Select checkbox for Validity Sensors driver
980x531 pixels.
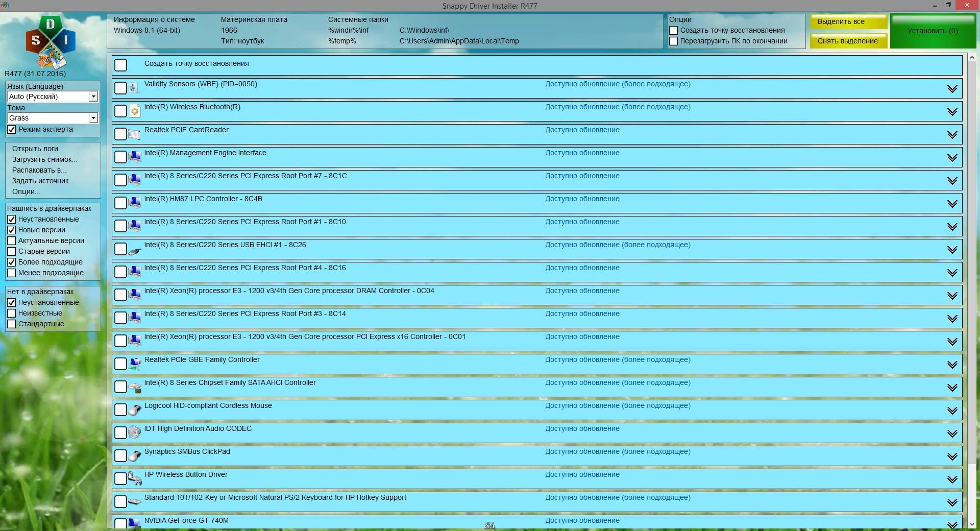pyautogui.click(x=120, y=88)
